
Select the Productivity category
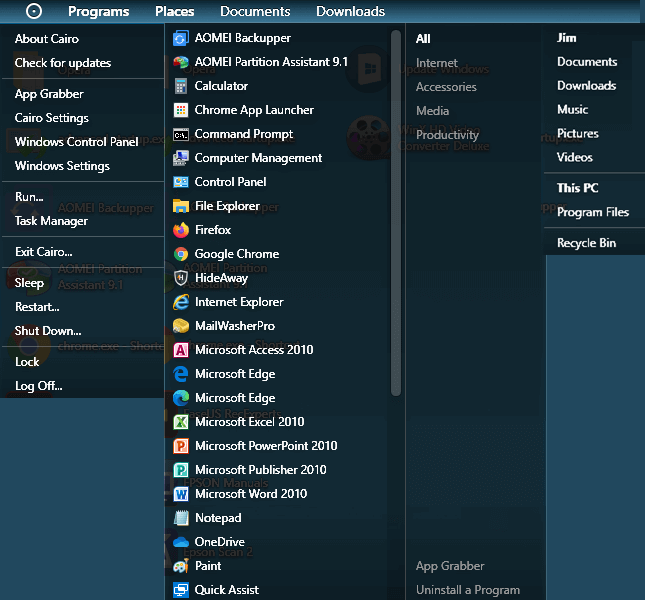[x=447, y=135]
